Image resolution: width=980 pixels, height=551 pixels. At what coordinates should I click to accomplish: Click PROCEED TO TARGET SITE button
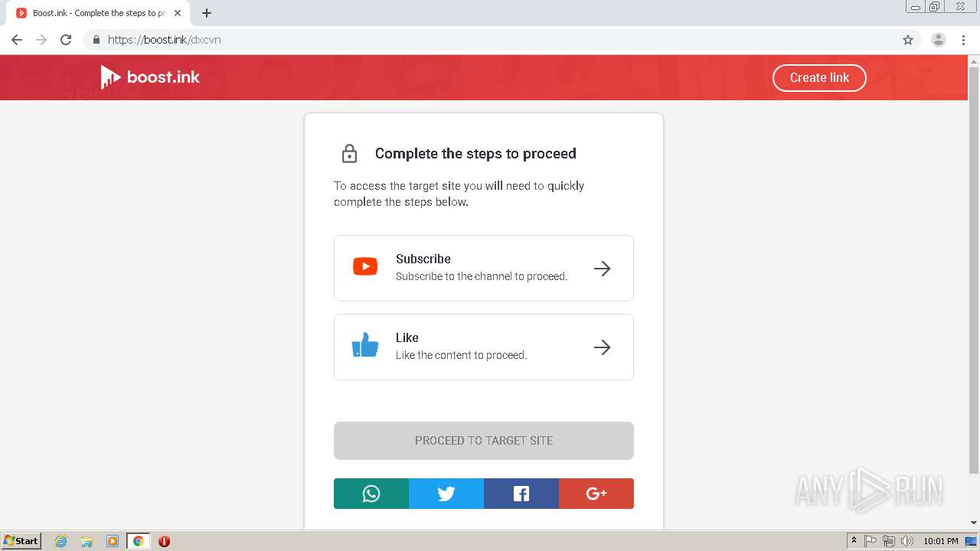(484, 441)
